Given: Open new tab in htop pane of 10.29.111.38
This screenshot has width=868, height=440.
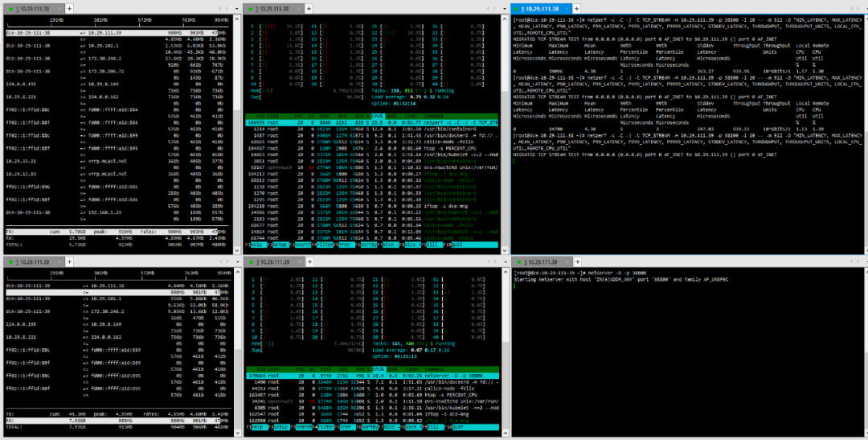Looking at the screenshot, I should (x=309, y=9).
